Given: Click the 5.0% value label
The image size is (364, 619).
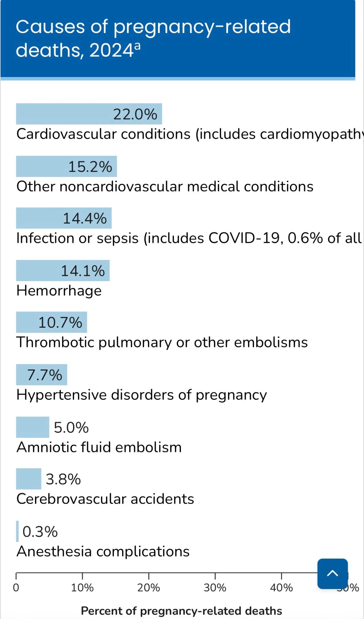Looking at the screenshot, I should pos(71,428).
